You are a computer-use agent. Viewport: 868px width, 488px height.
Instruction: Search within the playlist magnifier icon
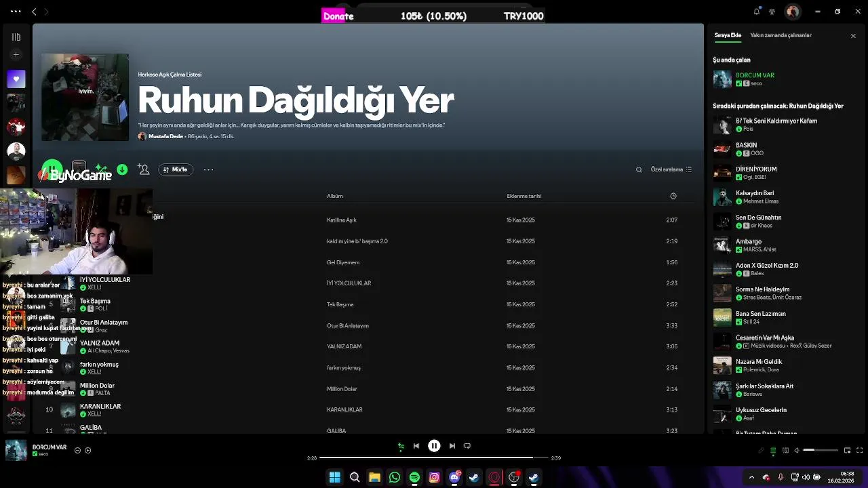click(639, 169)
